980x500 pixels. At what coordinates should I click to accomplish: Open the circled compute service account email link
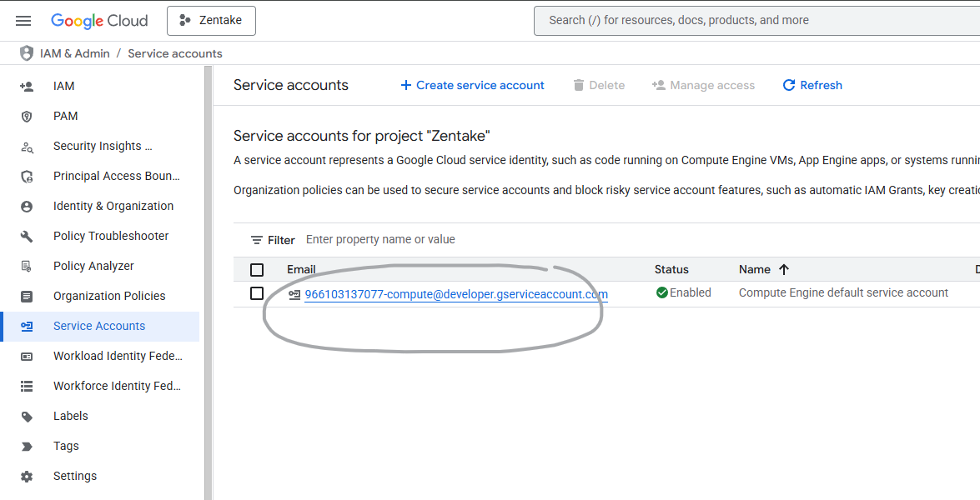click(x=455, y=294)
